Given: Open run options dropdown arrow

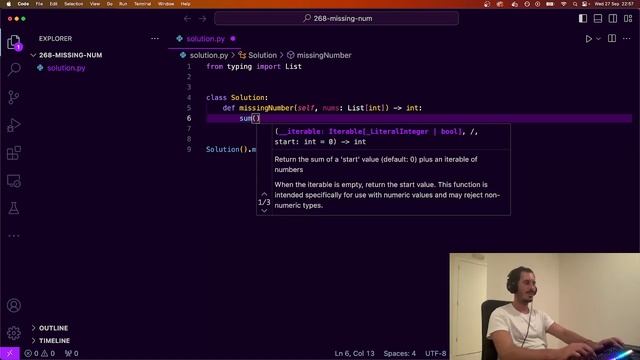Looking at the screenshot, I should (598, 39).
